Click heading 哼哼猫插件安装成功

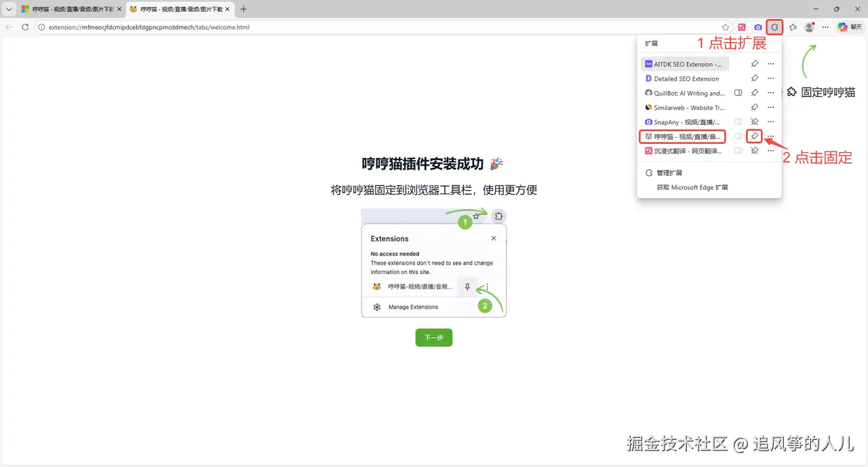433,164
